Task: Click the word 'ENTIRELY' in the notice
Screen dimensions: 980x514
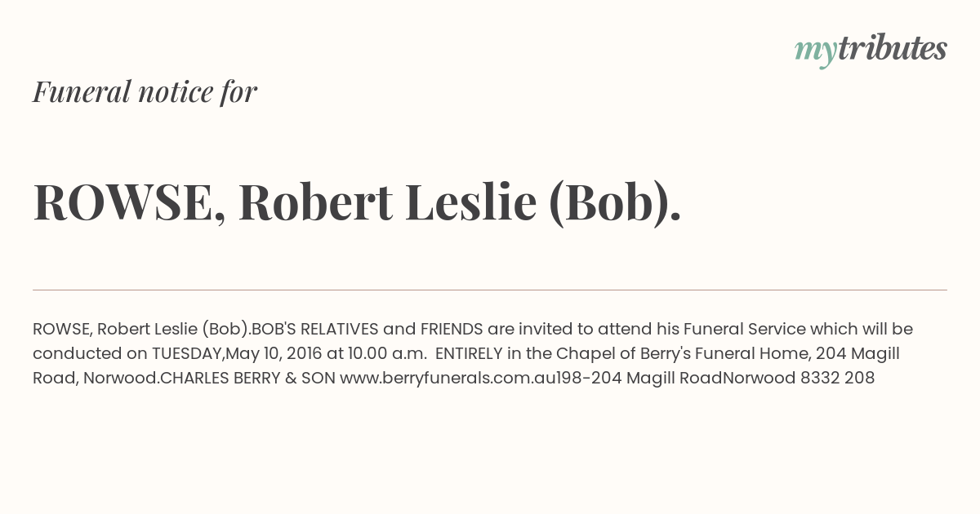Action: 472,353
